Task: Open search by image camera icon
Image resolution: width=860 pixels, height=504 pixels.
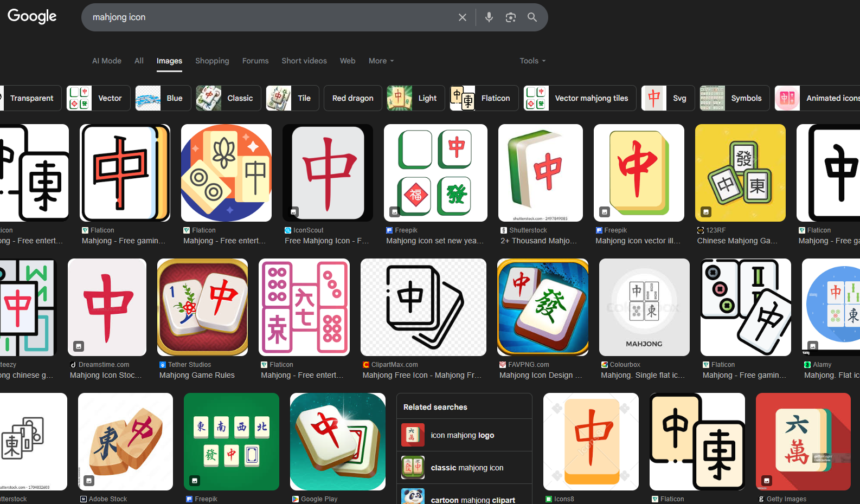Action: pyautogui.click(x=511, y=17)
